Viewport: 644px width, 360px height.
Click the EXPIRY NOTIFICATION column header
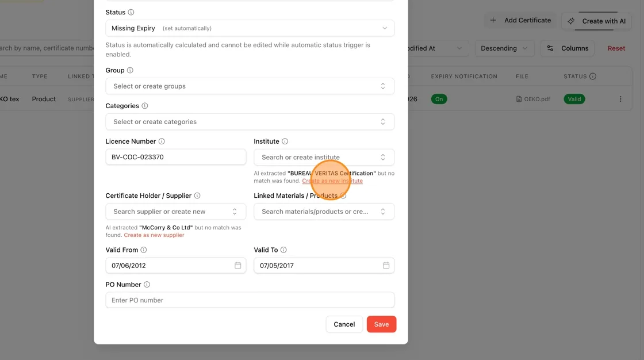[x=464, y=76]
